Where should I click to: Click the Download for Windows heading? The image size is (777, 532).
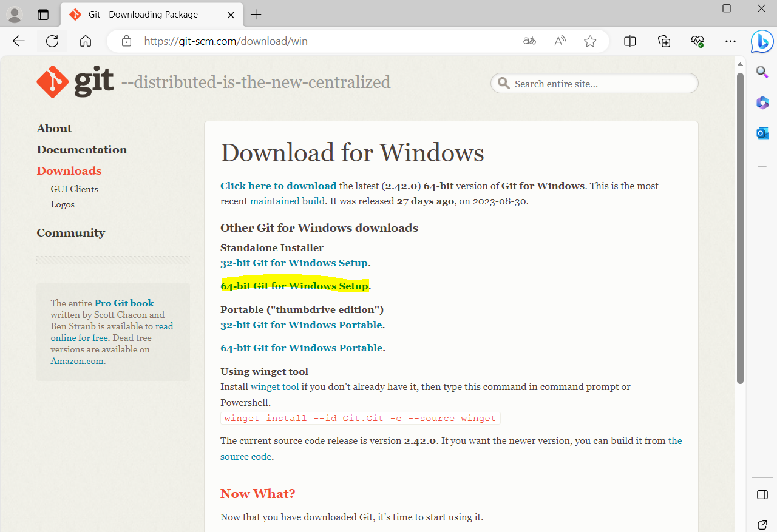click(353, 152)
